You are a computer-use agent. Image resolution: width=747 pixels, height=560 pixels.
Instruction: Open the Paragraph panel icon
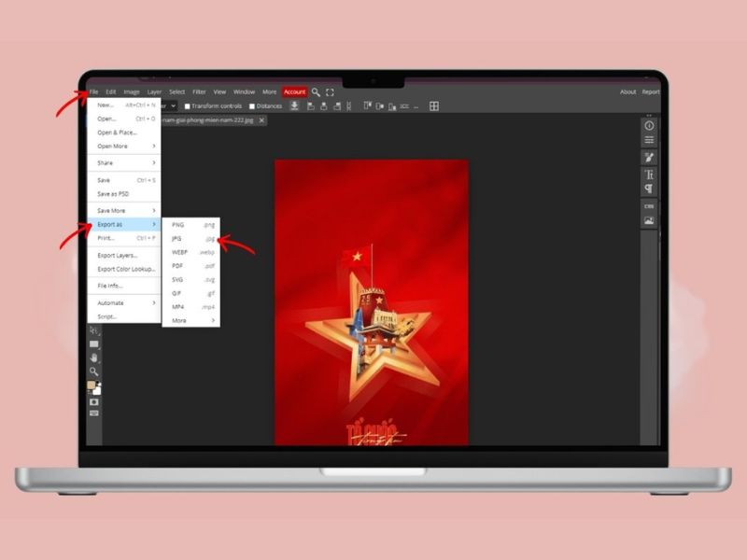click(x=649, y=189)
